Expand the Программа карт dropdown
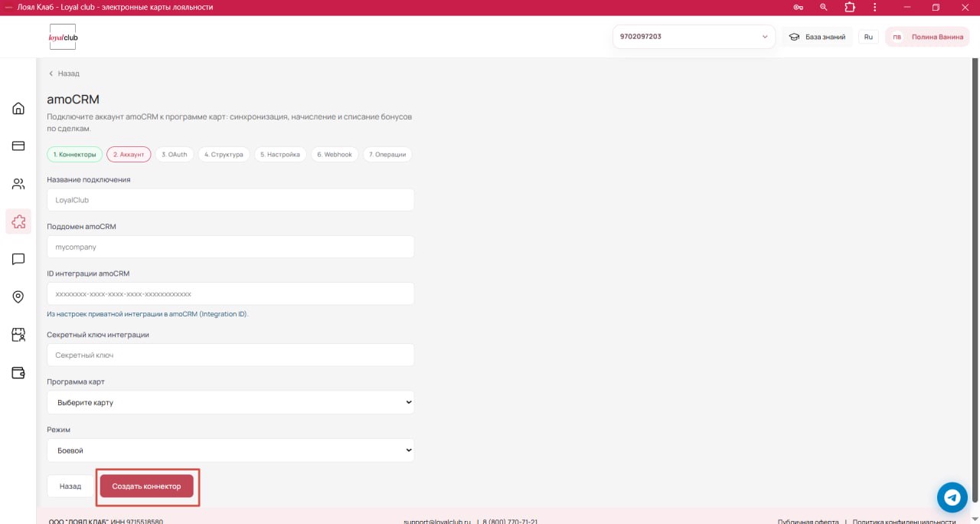Image resolution: width=980 pixels, height=524 pixels. coord(230,402)
